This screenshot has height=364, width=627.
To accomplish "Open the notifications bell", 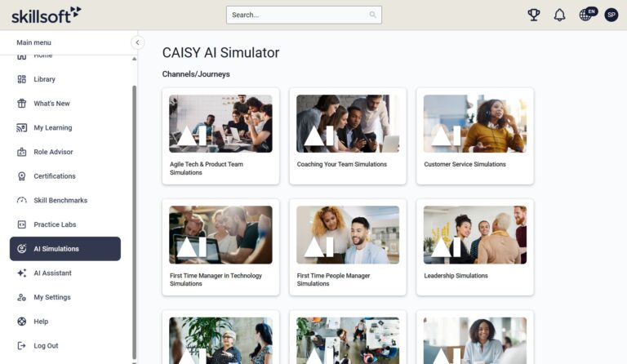I will click(x=559, y=15).
